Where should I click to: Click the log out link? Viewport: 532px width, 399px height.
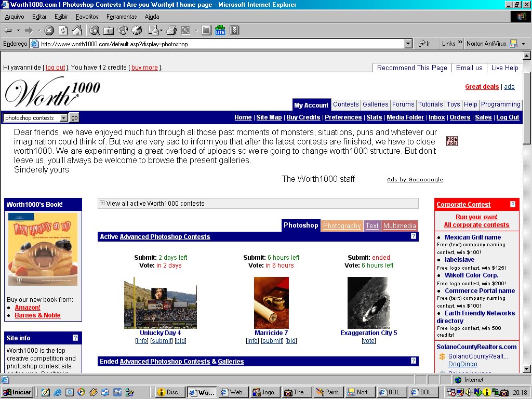(55, 68)
